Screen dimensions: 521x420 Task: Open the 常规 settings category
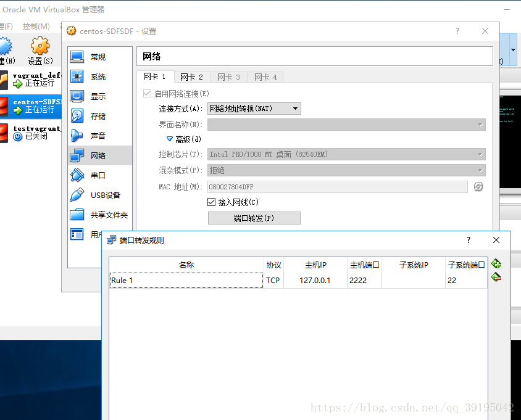click(x=99, y=57)
